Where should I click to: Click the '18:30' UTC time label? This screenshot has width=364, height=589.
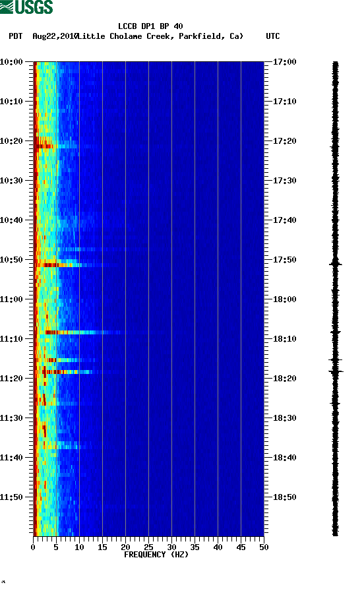[285, 418]
